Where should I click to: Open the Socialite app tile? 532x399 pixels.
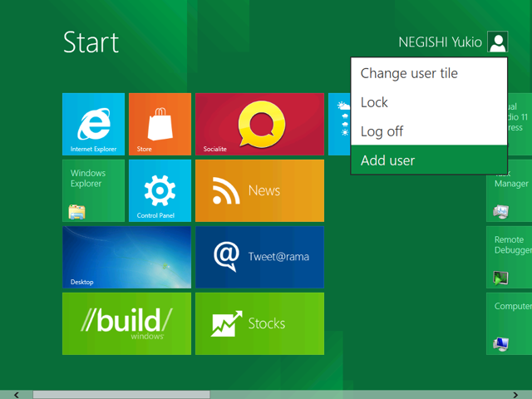click(259, 124)
